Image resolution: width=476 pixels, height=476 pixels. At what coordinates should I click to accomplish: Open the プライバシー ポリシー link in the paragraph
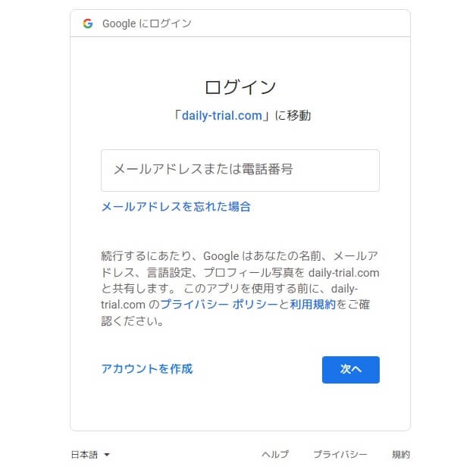[219, 305]
